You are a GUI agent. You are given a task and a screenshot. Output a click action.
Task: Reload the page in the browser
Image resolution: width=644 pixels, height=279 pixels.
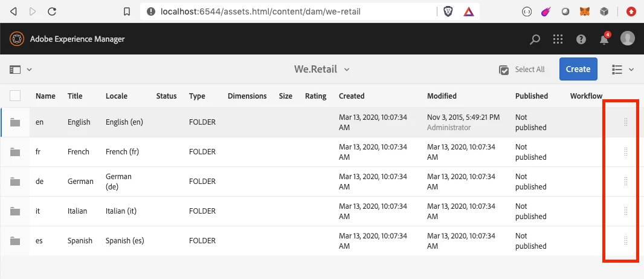point(52,11)
